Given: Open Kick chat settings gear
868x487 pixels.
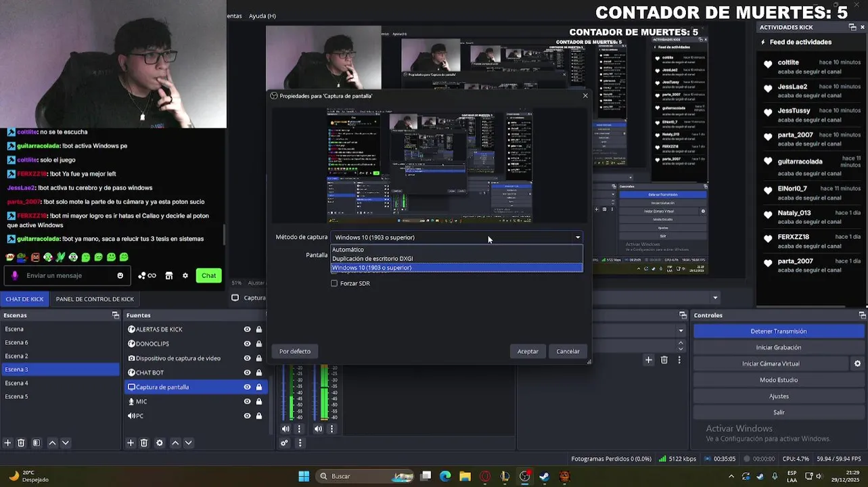Looking at the screenshot, I should pyautogui.click(x=185, y=275).
